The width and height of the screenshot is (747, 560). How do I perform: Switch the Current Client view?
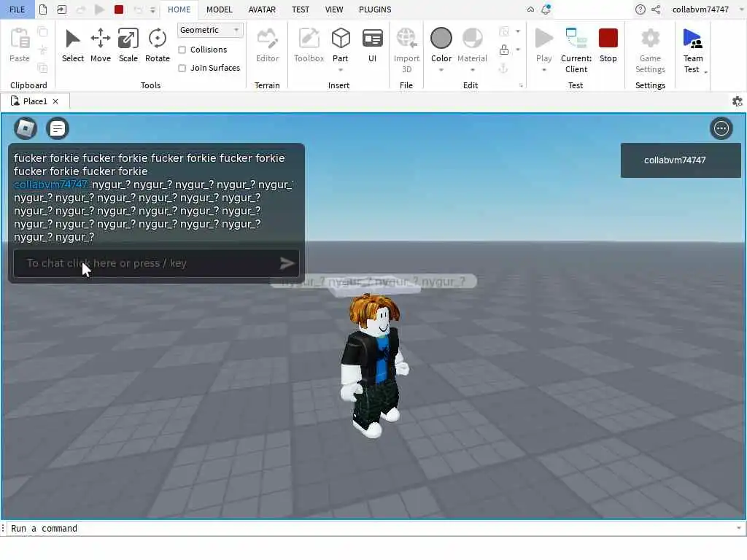[x=576, y=50]
